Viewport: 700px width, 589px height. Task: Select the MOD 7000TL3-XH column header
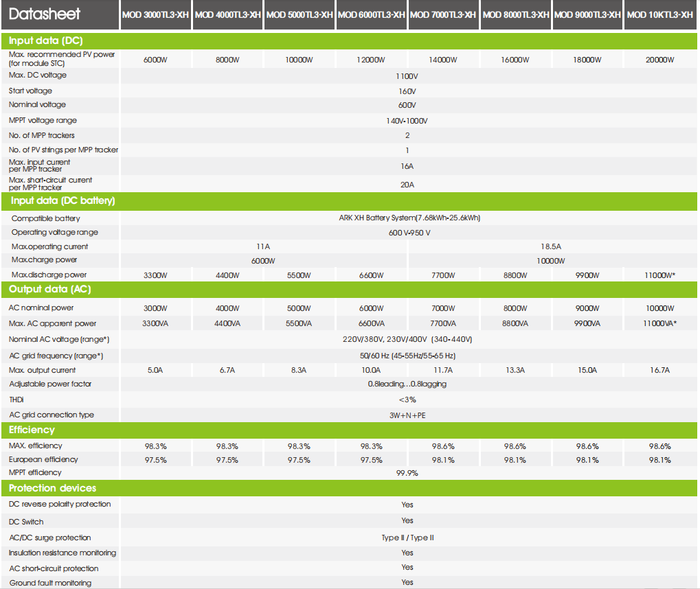tap(443, 14)
